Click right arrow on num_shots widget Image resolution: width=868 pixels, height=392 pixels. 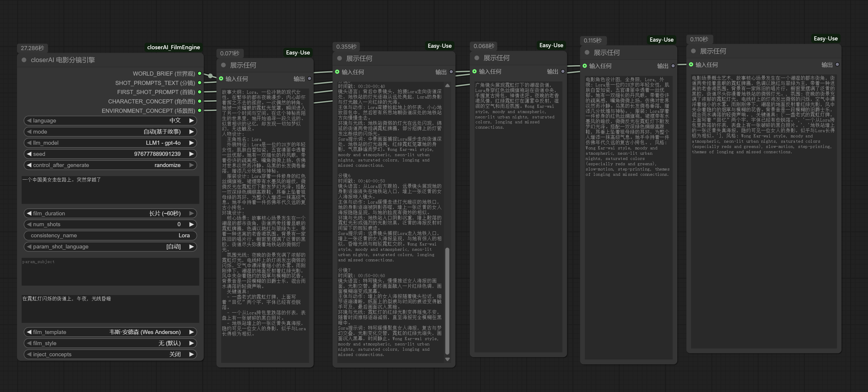[x=191, y=224]
